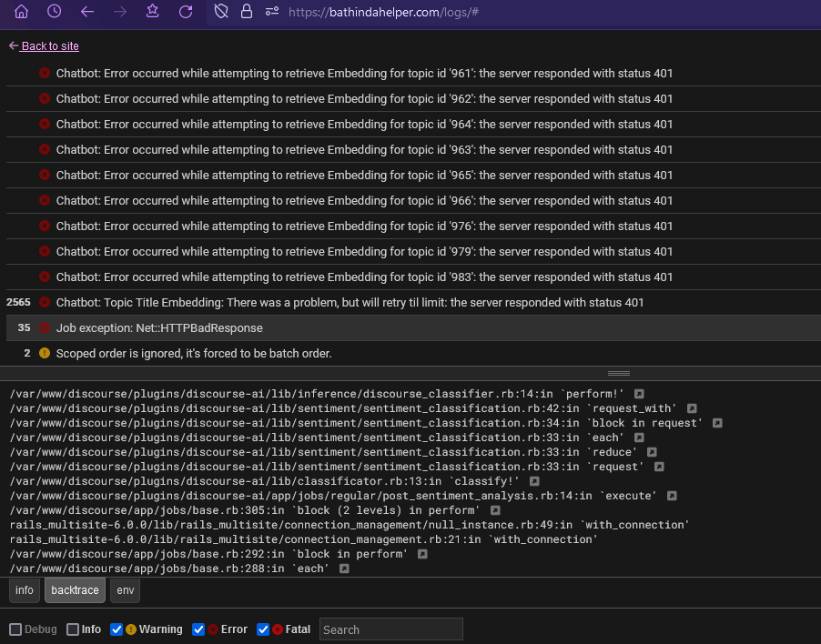The height and width of the screenshot is (644, 821).
Task: Select Job exception Net::HTTPBadResponse log row
Action: click(x=413, y=328)
